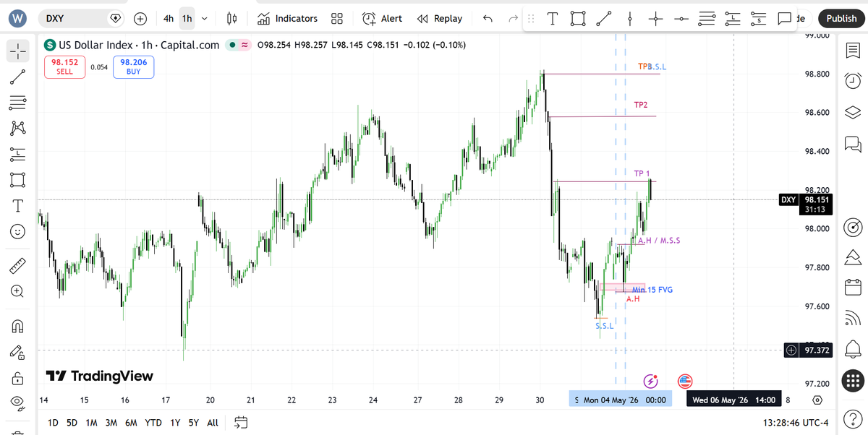Select the 1D date range
The image size is (868, 435).
coord(53,422)
